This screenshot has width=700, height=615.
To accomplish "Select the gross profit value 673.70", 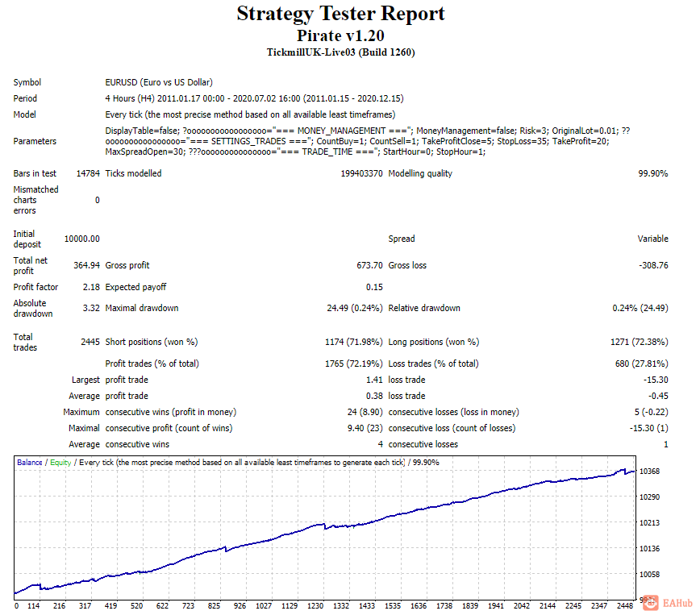I will pos(369,265).
